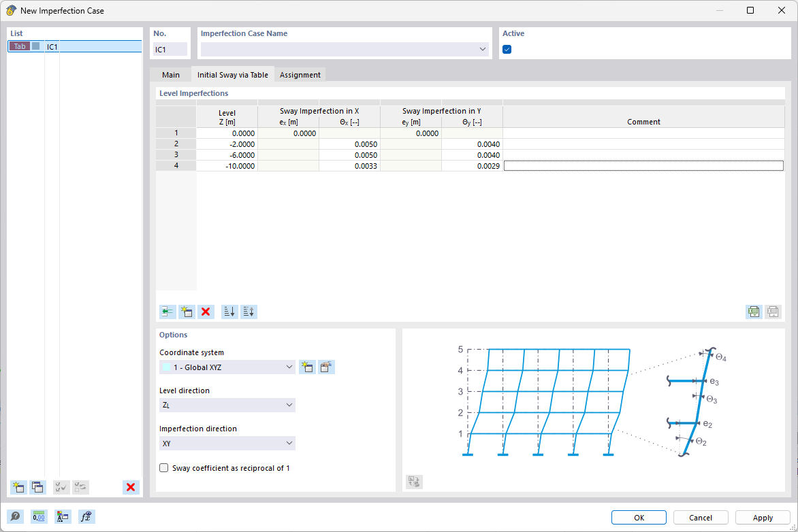Open the Imperfection Case Name dropdown

tap(483, 50)
